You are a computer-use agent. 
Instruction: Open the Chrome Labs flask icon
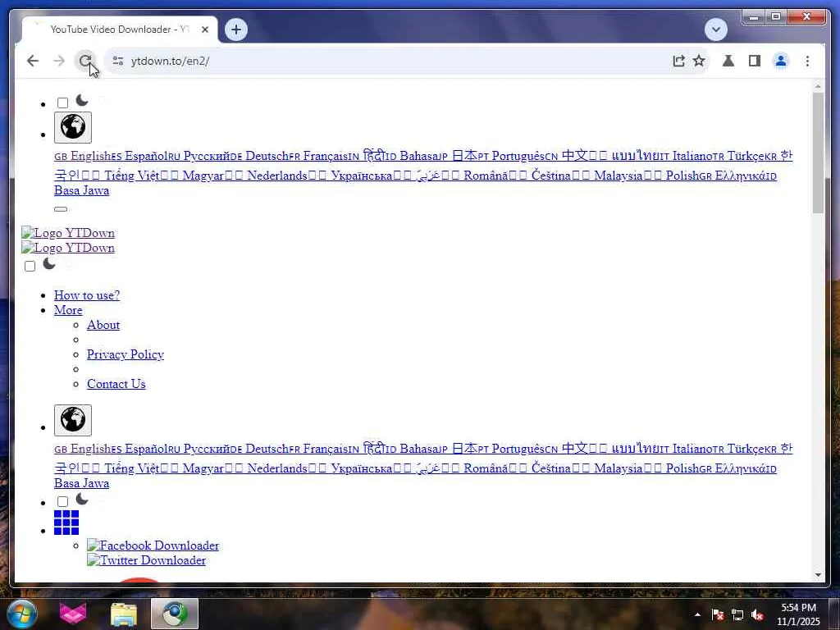tap(728, 61)
